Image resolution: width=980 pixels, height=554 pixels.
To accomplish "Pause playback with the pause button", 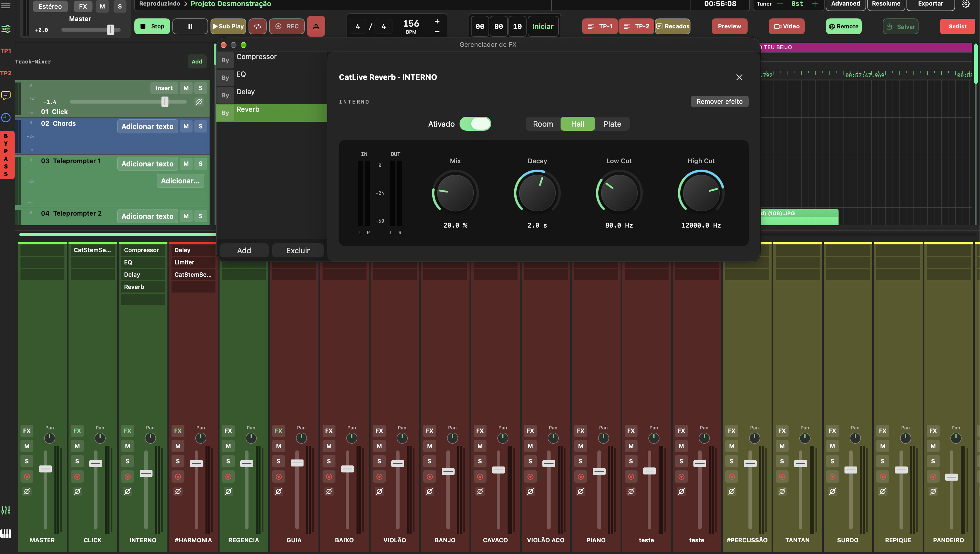I will point(190,26).
